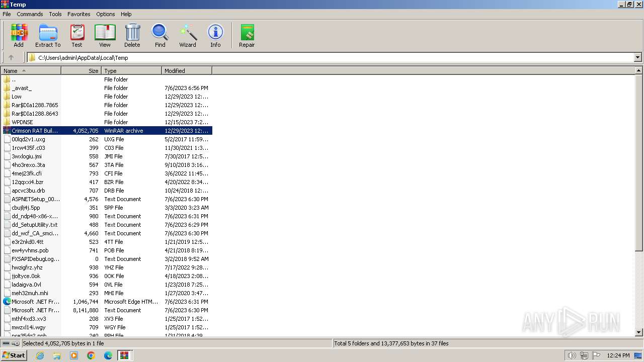Open the View toolbar icon
Image resolution: width=644 pixels, height=362 pixels.
coord(105,36)
